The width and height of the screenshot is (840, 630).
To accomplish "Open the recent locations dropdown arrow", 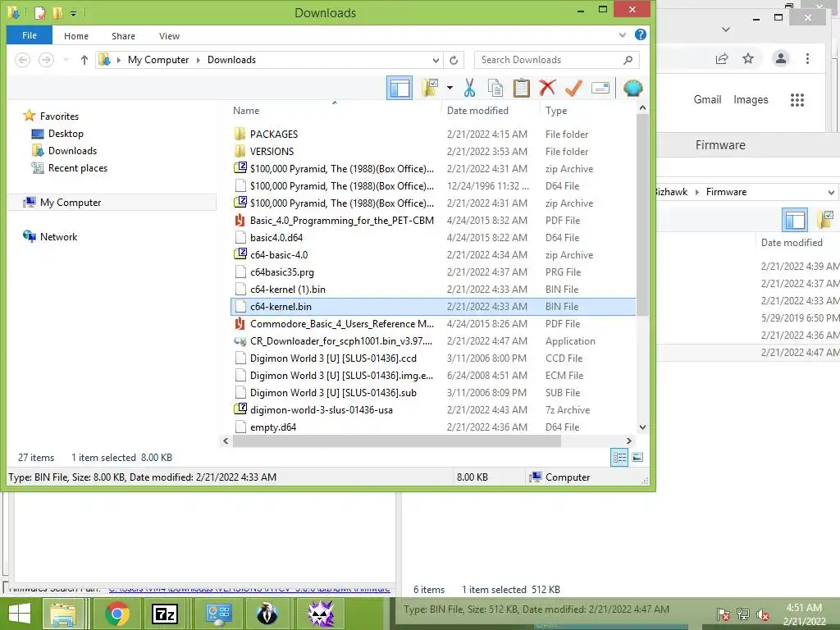I will pyautogui.click(x=66, y=60).
